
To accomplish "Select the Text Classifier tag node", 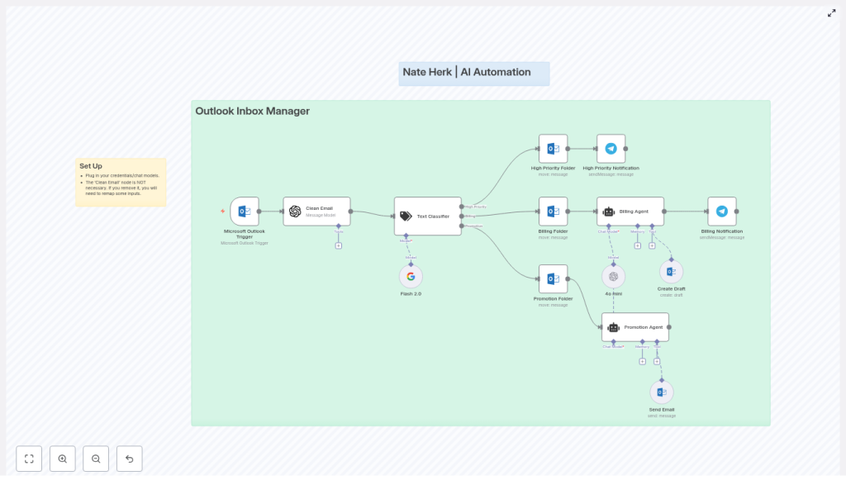I will point(427,216).
